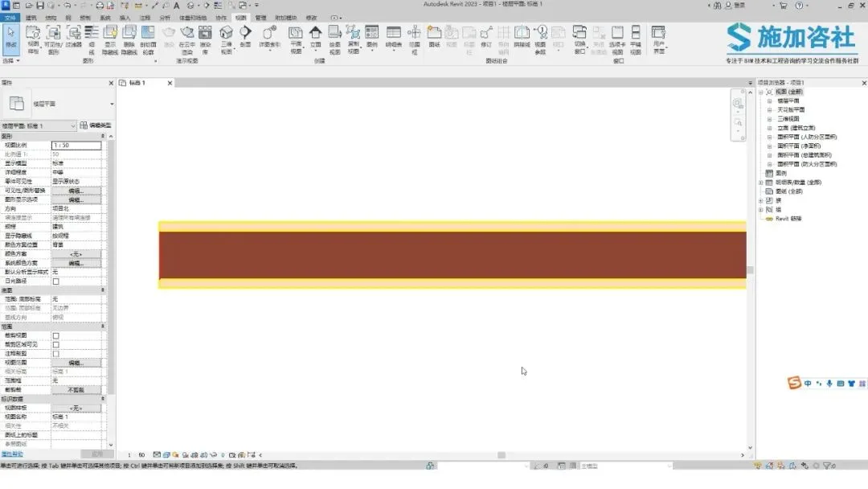The height and width of the screenshot is (489, 868).
Task: Open 可见性/图形 (Visibility/Graphics) tool
Action: tap(53, 40)
